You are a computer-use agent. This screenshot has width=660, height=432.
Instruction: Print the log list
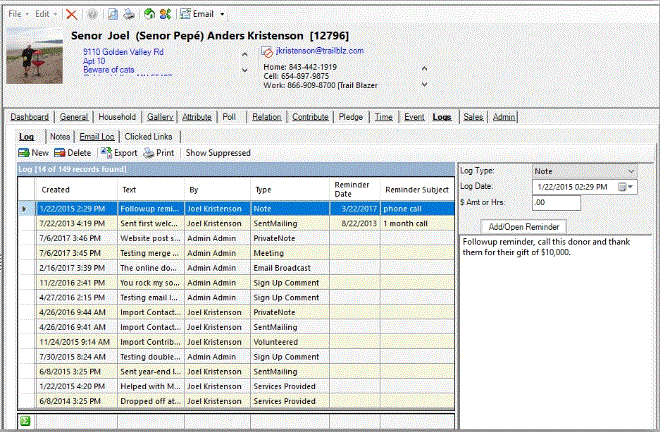158,153
